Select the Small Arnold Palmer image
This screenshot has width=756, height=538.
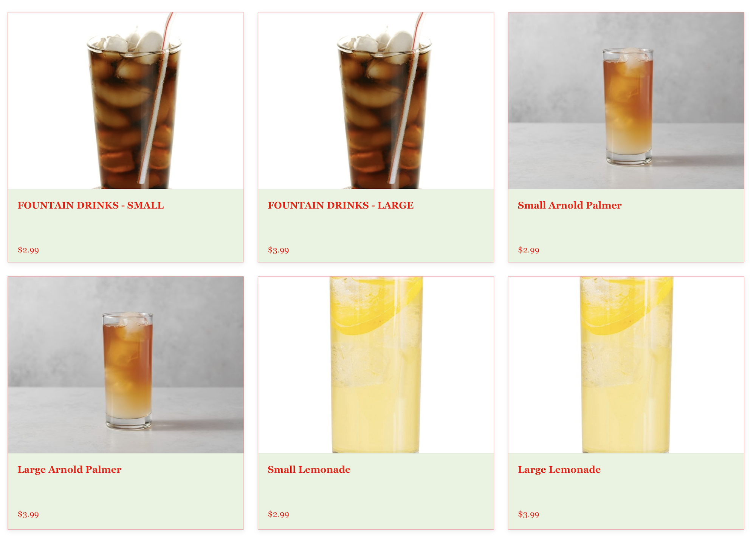click(x=626, y=100)
